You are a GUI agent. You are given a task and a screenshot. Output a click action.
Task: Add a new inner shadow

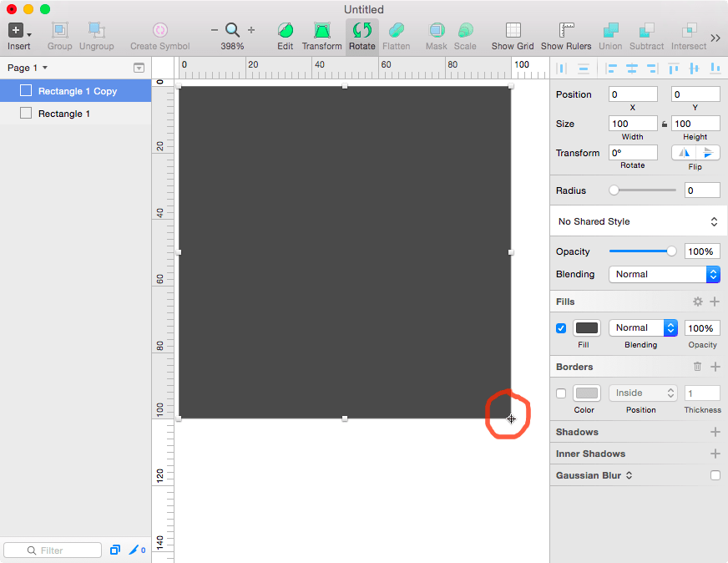click(715, 454)
